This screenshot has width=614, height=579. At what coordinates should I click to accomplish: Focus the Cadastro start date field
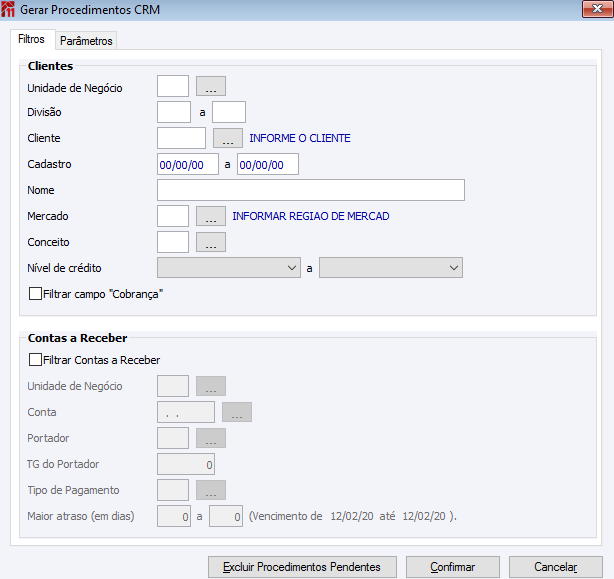(x=188, y=164)
